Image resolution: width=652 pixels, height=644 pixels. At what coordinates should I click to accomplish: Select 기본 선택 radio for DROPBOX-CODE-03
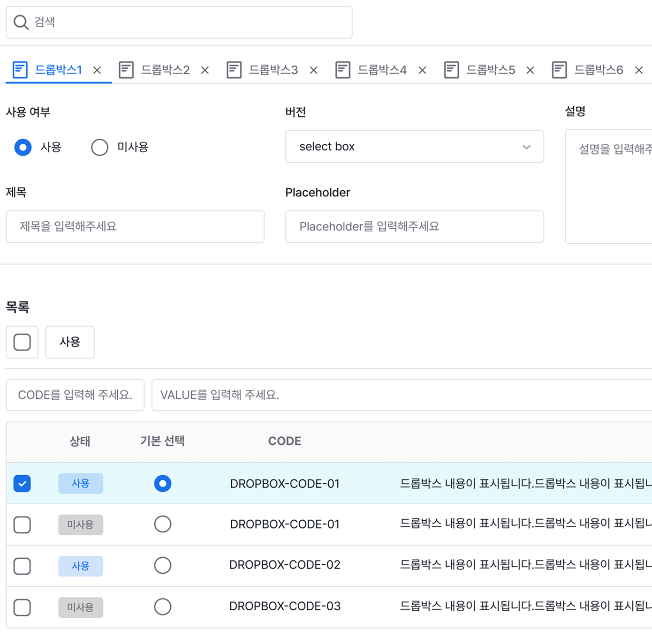[163, 607]
